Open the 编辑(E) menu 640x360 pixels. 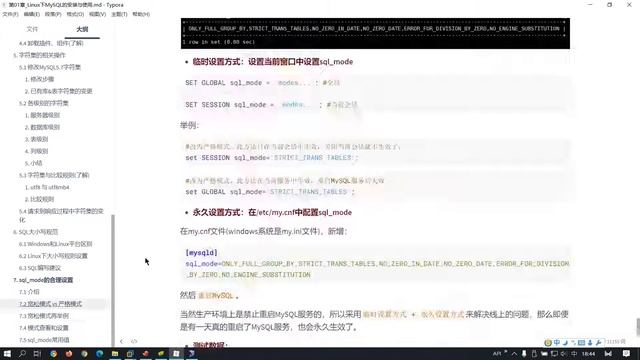click(x=31, y=14)
